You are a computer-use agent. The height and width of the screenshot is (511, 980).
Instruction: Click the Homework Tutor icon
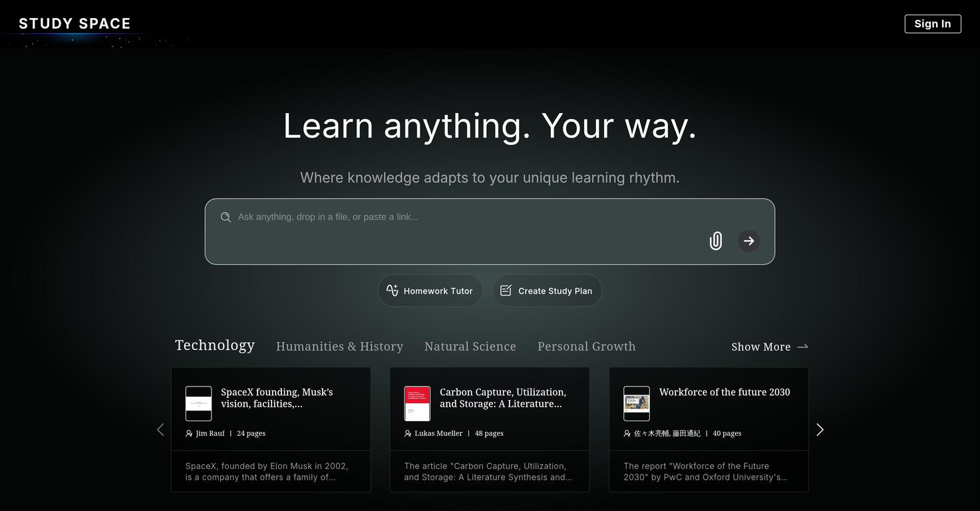click(393, 291)
